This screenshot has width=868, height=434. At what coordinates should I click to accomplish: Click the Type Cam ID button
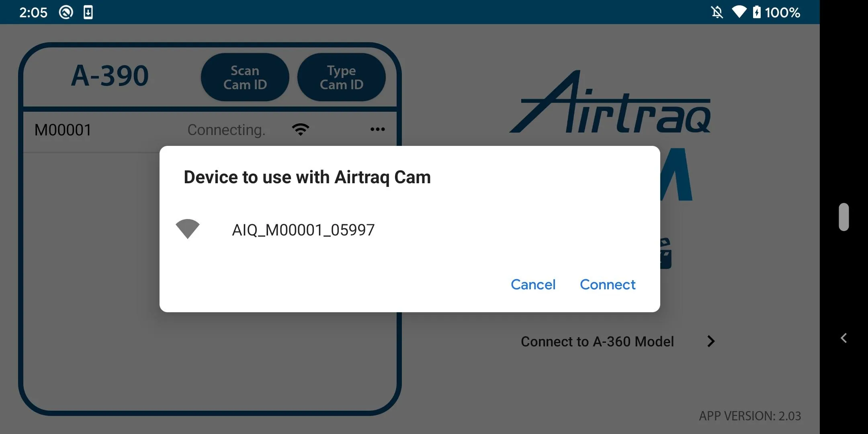[x=342, y=77]
